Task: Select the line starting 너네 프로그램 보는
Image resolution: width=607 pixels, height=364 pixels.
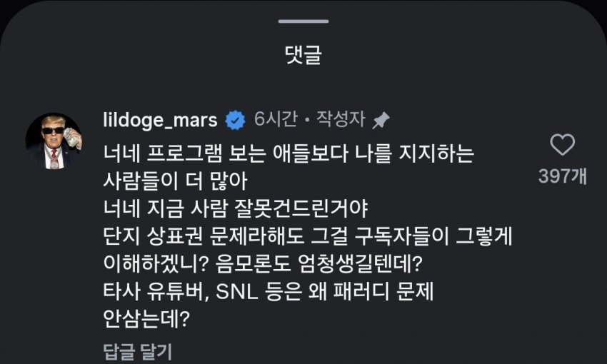Action: coord(289,152)
